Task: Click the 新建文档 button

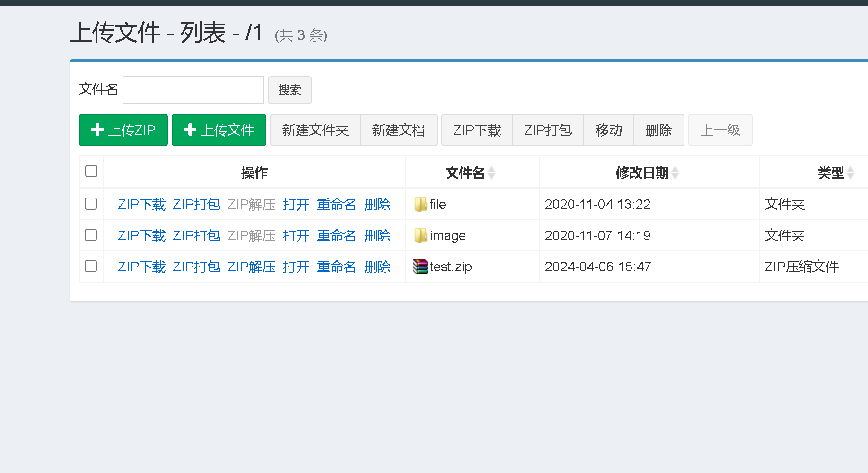Action: [399, 130]
